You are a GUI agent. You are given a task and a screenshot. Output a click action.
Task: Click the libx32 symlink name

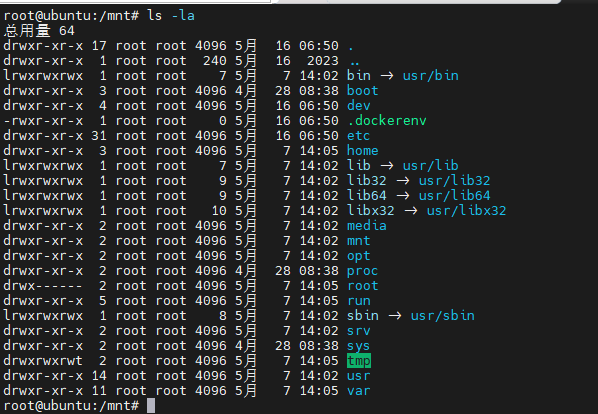pos(370,210)
